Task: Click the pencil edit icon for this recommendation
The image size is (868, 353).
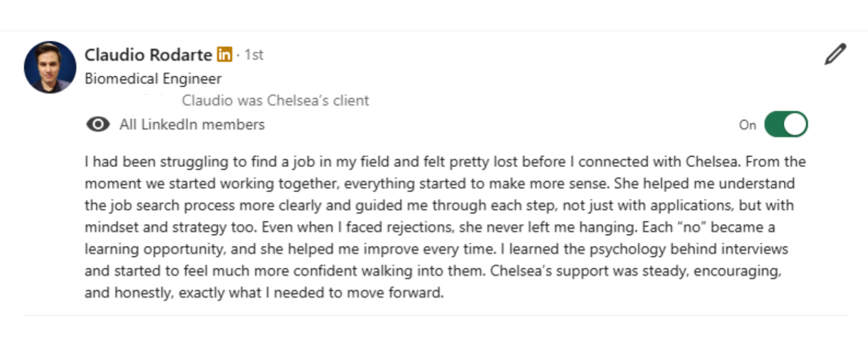Action: [835, 54]
